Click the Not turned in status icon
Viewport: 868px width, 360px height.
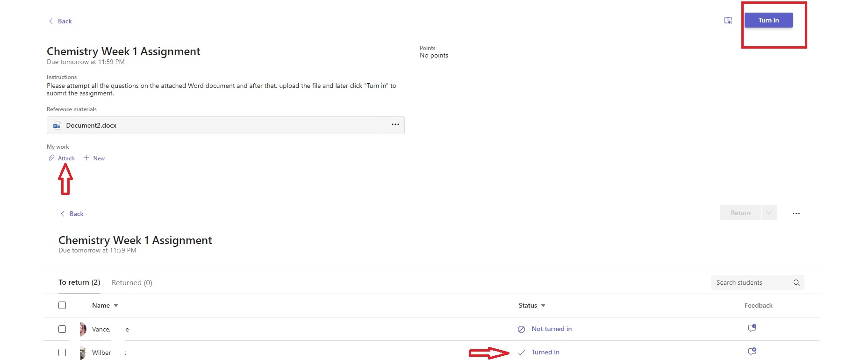point(521,329)
